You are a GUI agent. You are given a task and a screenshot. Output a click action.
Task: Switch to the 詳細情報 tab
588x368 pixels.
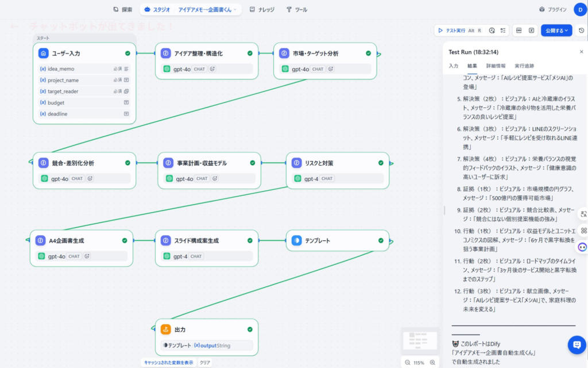pyautogui.click(x=496, y=66)
